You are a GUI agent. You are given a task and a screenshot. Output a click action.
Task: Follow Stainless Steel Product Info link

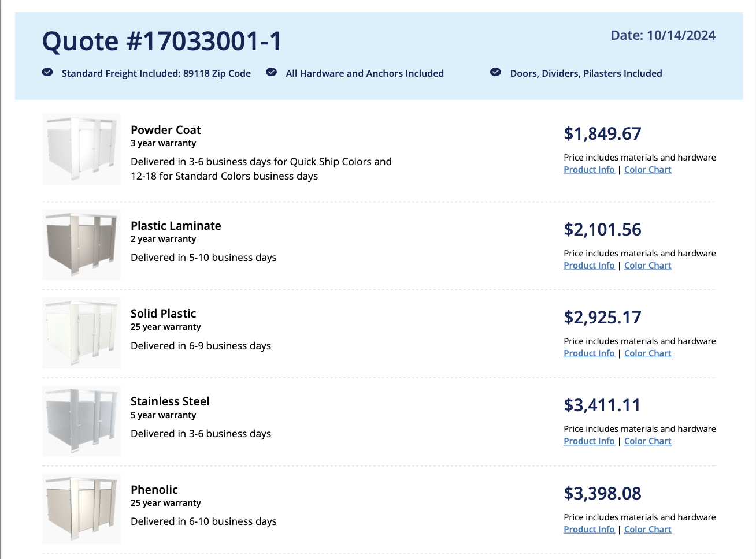point(589,441)
